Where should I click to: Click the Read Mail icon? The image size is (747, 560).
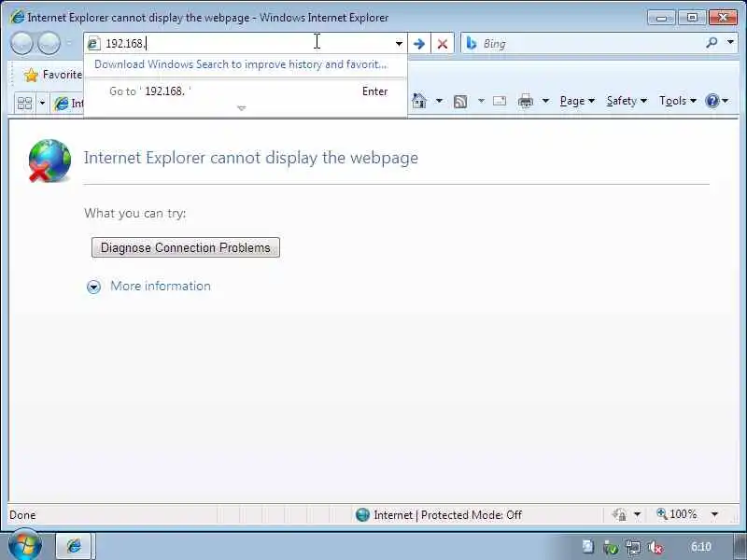(x=500, y=101)
